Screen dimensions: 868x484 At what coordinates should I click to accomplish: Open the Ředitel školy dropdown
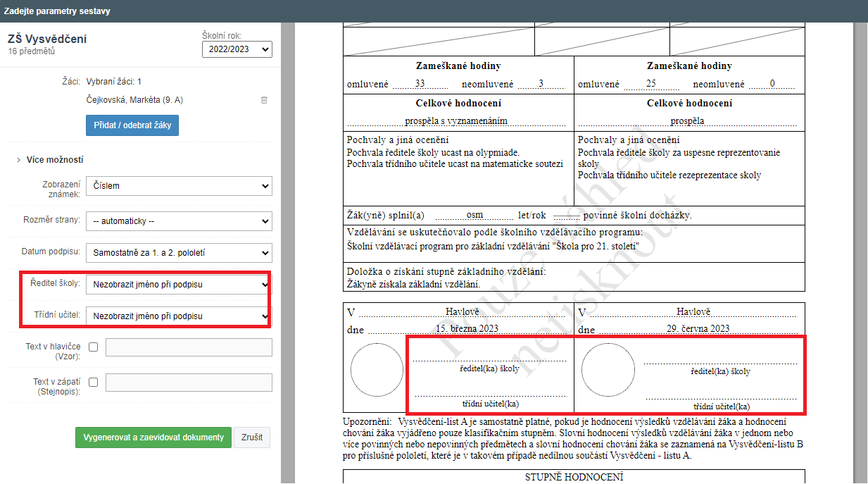coord(179,285)
